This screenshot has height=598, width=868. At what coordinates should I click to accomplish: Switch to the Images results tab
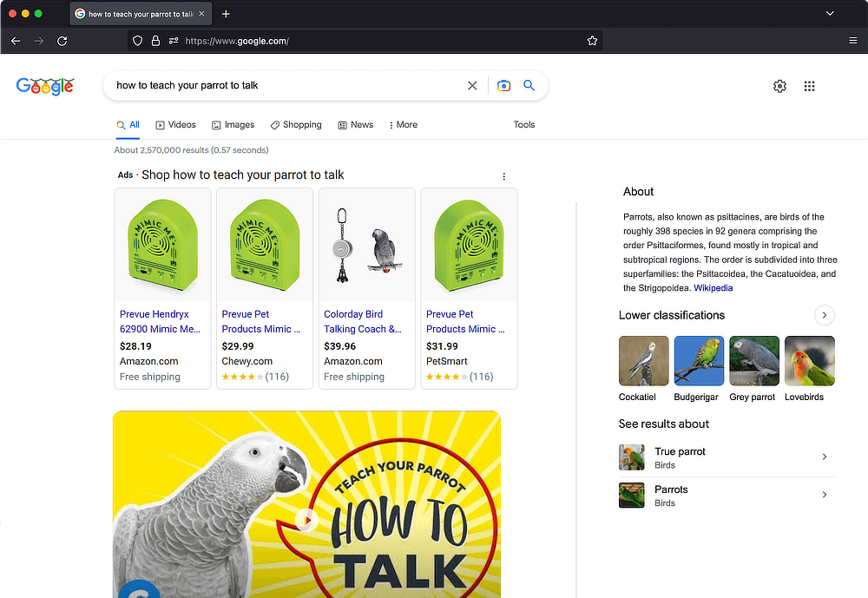(x=233, y=125)
